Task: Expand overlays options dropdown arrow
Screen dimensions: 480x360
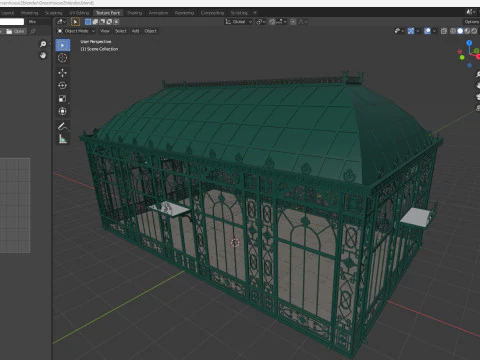Action: coord(434,31)
